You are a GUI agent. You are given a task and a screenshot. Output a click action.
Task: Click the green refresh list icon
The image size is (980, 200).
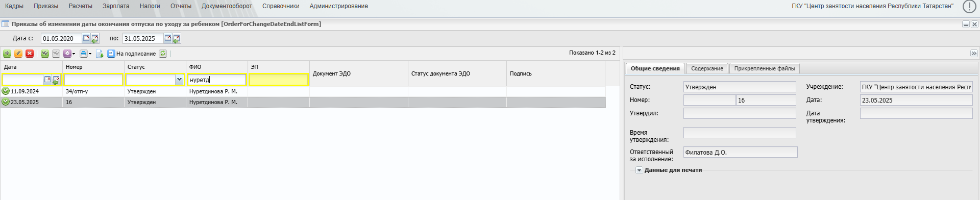pos(163,54)
